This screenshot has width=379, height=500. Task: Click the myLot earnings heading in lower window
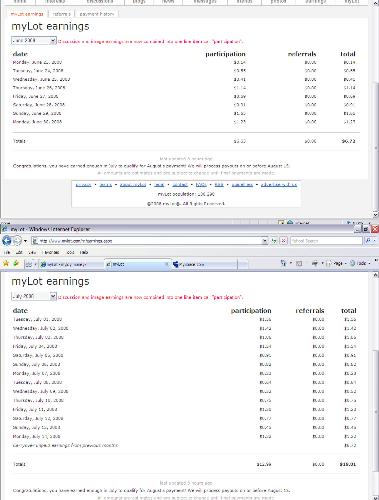(50, 282)
